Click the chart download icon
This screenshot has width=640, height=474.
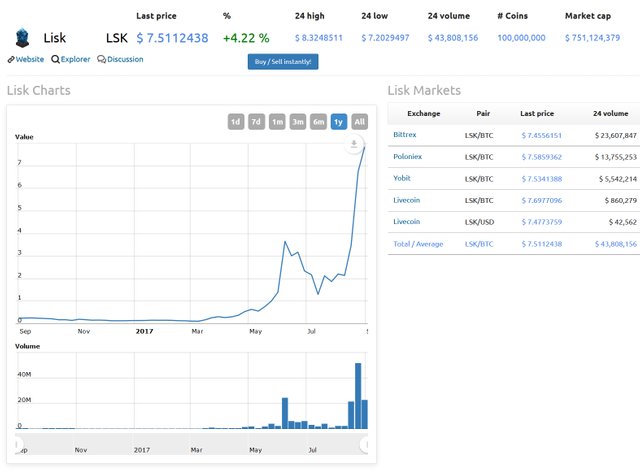354,144
